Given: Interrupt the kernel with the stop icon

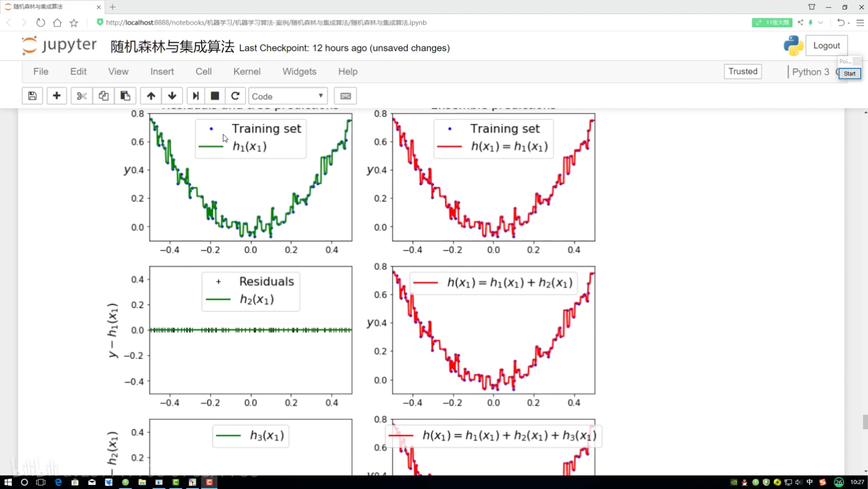Looking at the screenshot, I should (215, 96).
